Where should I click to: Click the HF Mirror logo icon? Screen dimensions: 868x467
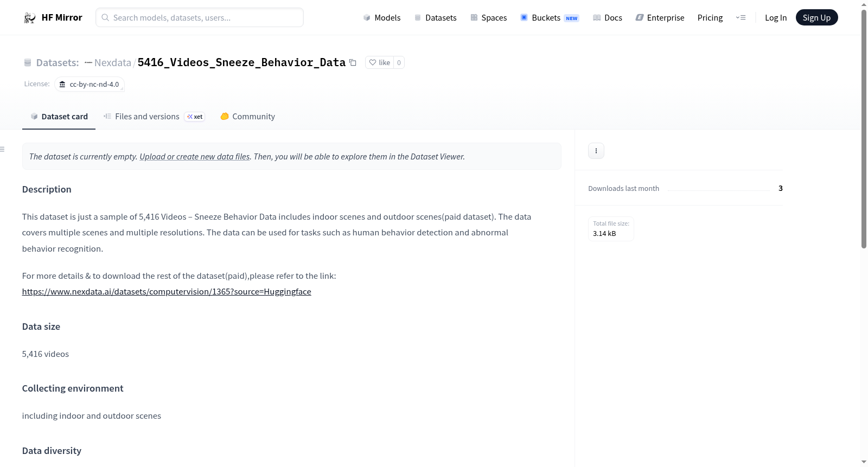pos(30,18)
